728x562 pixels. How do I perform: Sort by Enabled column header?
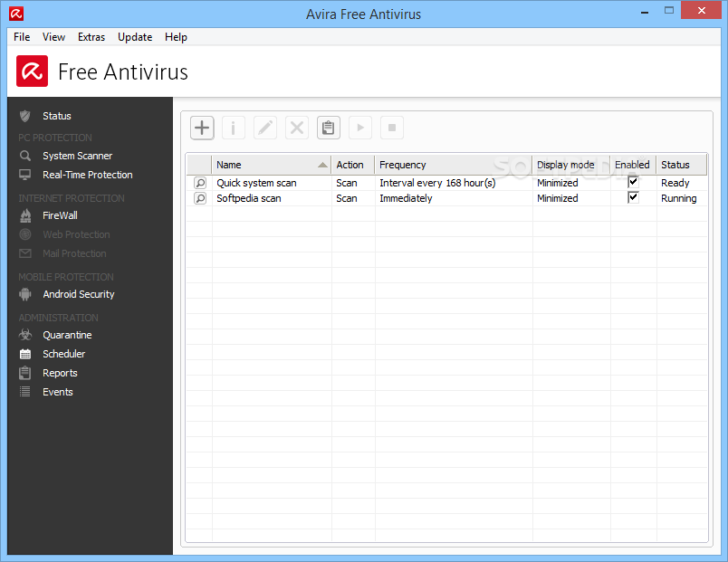tap(633, 165)
